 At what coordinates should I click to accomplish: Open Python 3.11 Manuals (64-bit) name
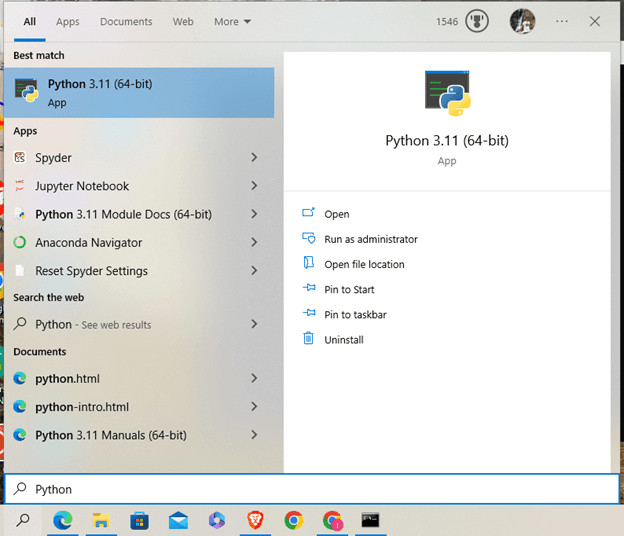coord(111,435)
